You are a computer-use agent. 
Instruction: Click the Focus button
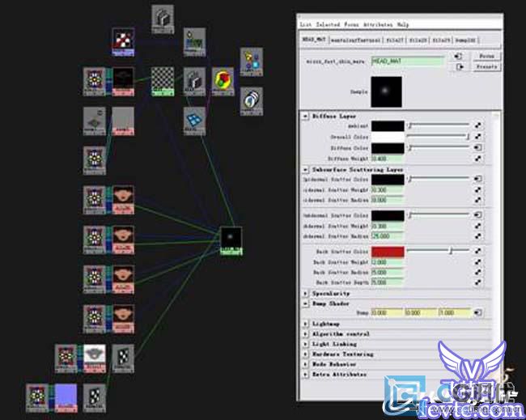(486, 56)
